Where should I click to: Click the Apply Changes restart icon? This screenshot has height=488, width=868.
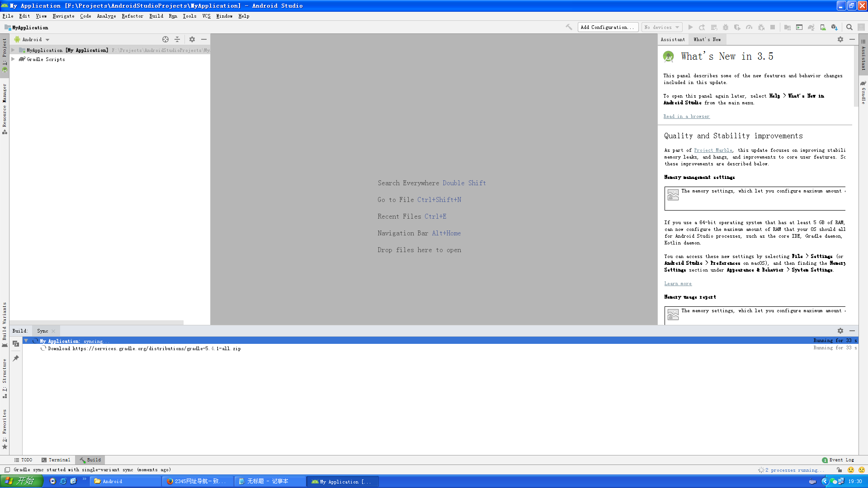point(702,27)
